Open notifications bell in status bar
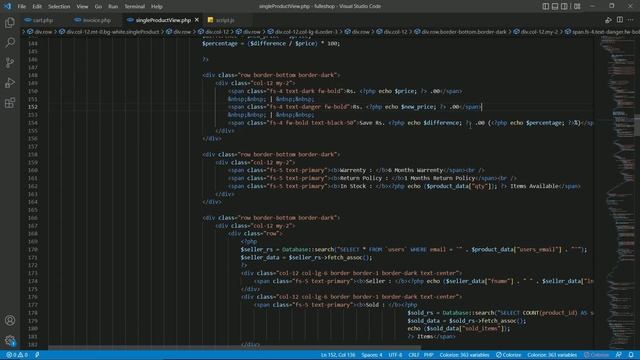 coord(631,355)
